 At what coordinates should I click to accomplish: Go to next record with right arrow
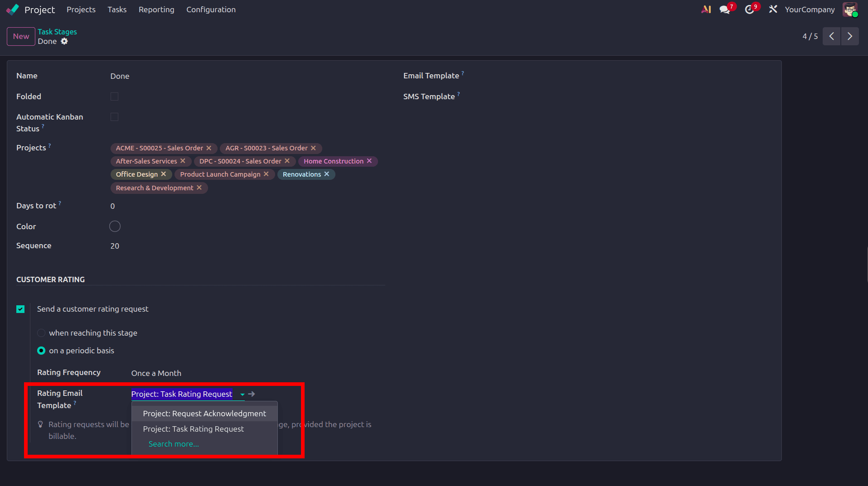click(850, 36)
